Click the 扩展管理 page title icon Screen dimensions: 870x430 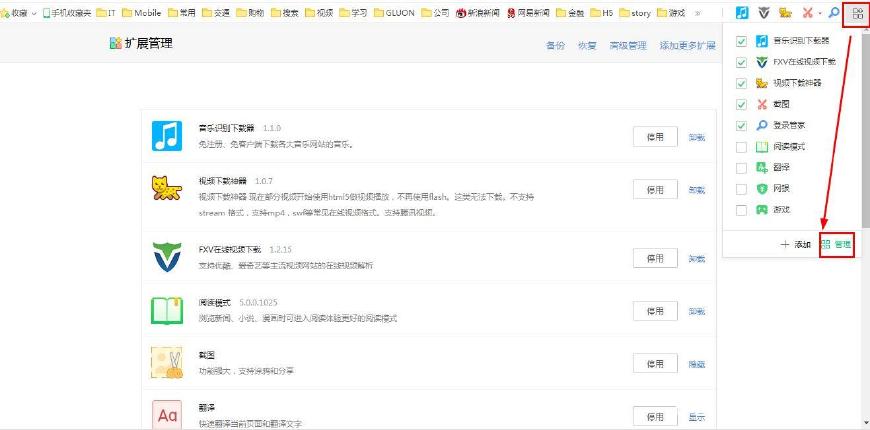point(115,43)
